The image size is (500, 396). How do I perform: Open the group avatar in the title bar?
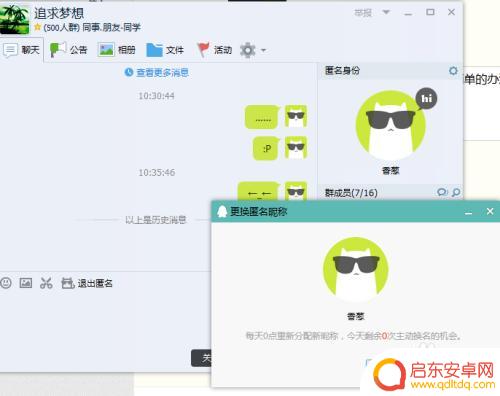tap(14, 19)
